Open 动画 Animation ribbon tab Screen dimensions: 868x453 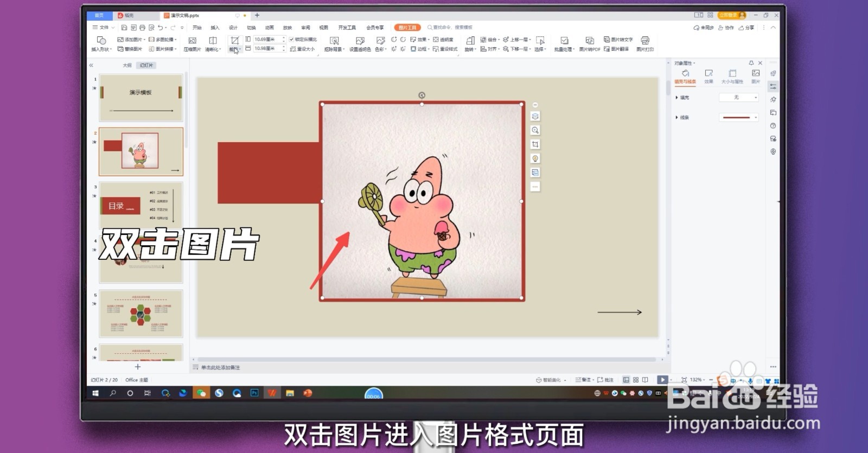coord(269,27)
